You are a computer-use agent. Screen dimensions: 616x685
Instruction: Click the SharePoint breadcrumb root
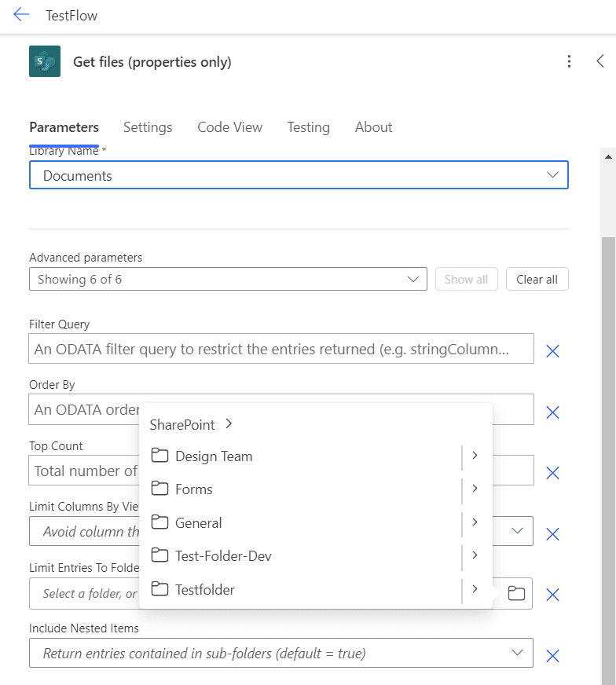(182, 425)
